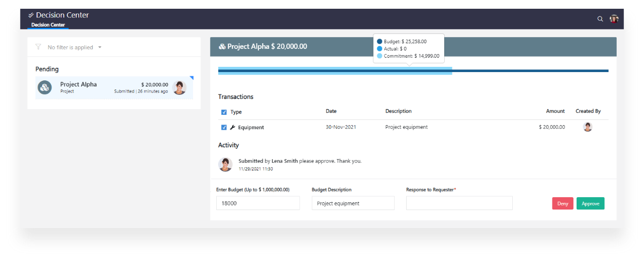Click the project icon in Project Alpha header
The image size is (644, 260).
222,46
